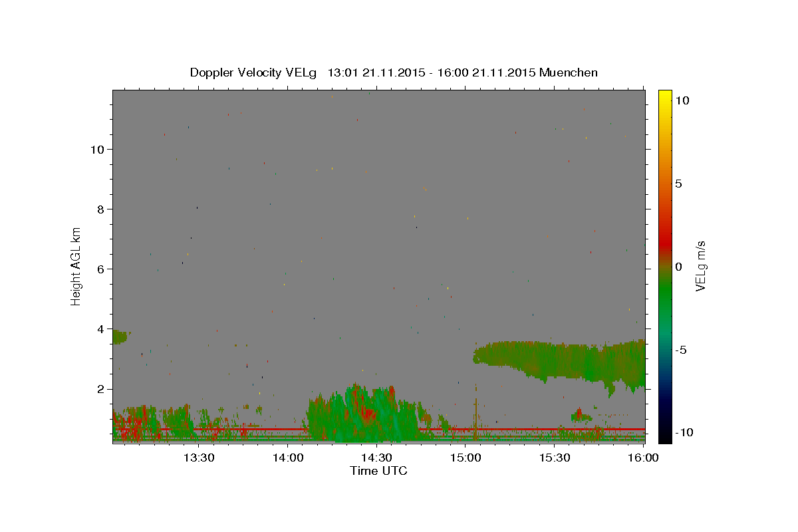Click the height axis label 10
The width and height of the screenshot is (798, 532).
click(96, 149)
